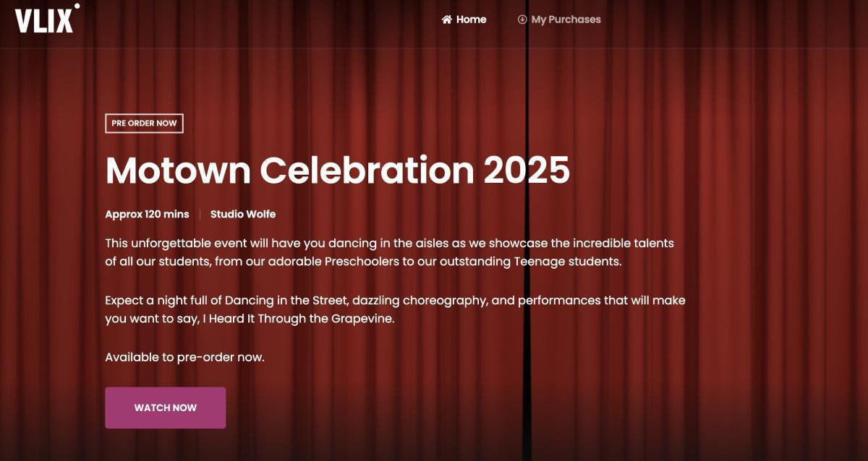Click the Motown Celebration 2025 title
Viewport: 868px width, 461px height.
339,171
